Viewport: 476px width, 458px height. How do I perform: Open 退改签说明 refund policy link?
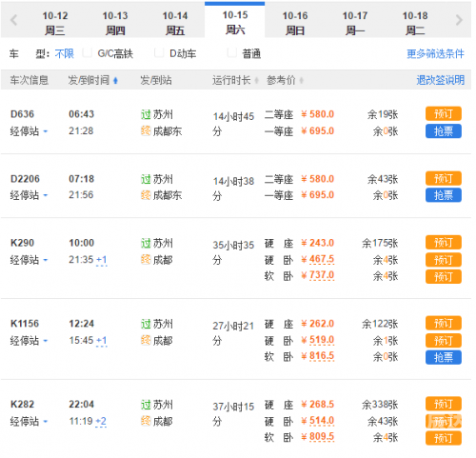441,80
